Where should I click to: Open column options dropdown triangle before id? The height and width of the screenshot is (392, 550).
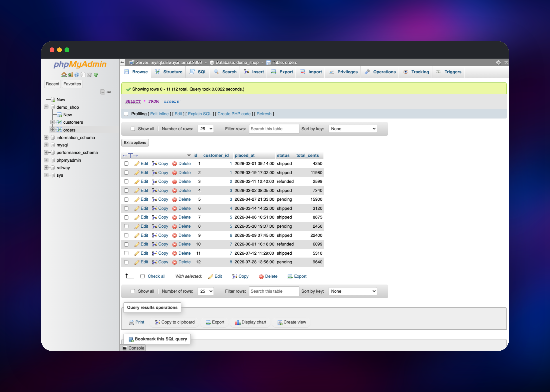(x=189, y=156)
